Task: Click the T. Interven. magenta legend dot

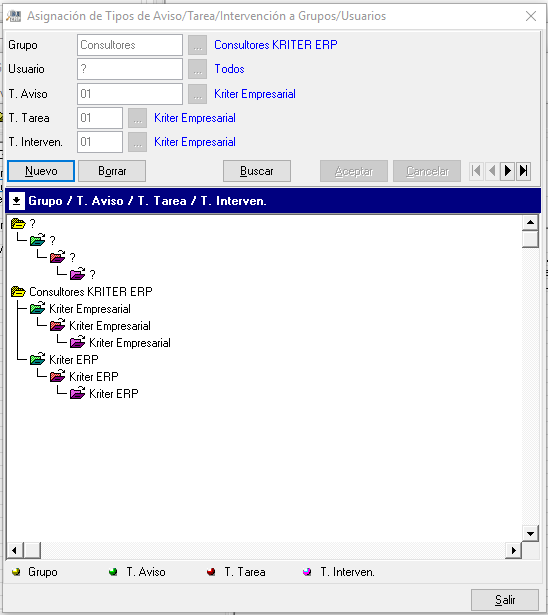Action: [307, 572]
